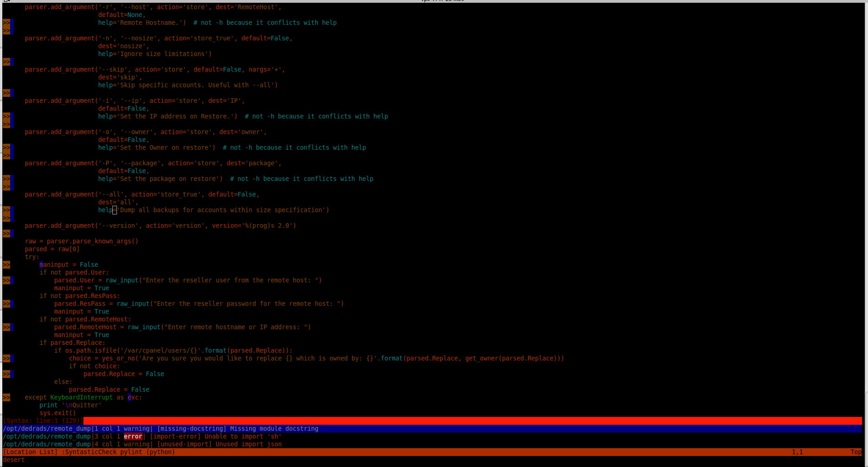Click the gutter sign next to 'Set the package on restore'

[x=6, y=179]
